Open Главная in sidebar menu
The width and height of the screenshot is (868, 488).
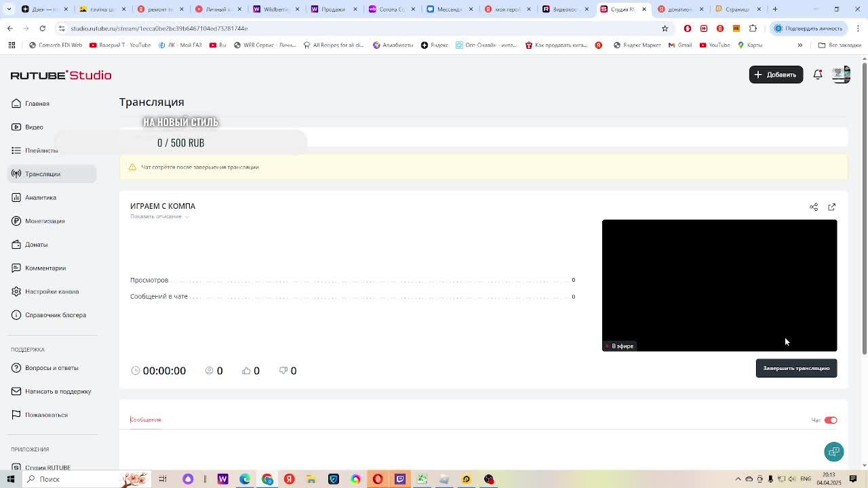point(37,104)
